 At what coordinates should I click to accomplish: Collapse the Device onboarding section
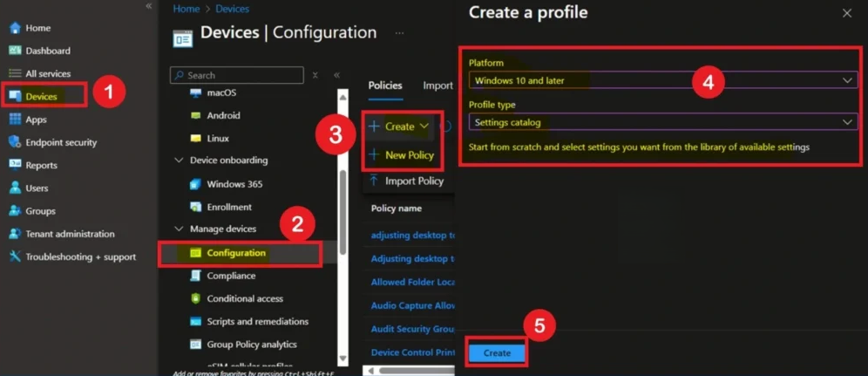click(179, 160)
